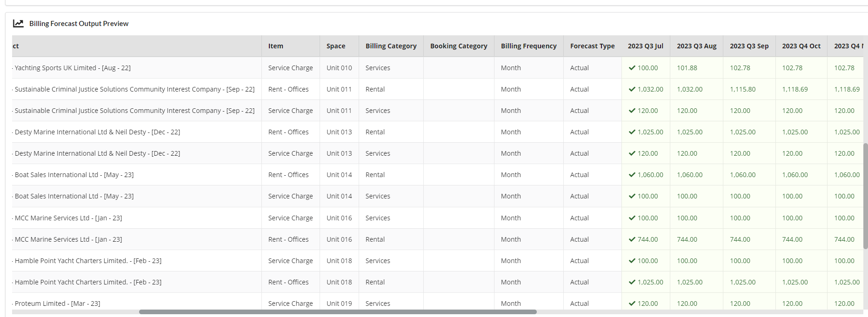Click the Billing Frequency column header

[x=528, y=46]
